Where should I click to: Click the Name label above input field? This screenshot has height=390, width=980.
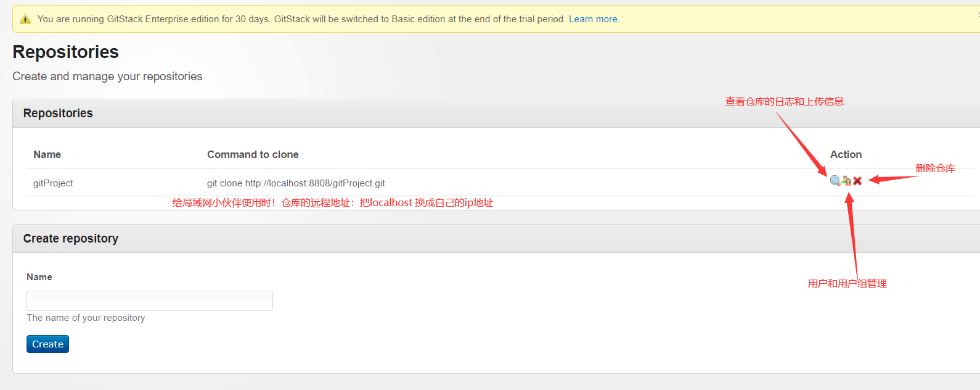(39, 277)
